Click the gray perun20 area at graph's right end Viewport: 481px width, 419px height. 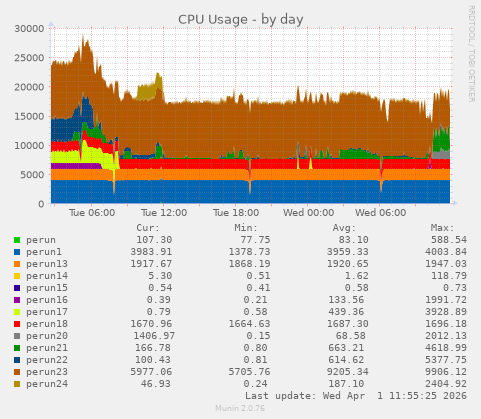[x=441, y=154]
